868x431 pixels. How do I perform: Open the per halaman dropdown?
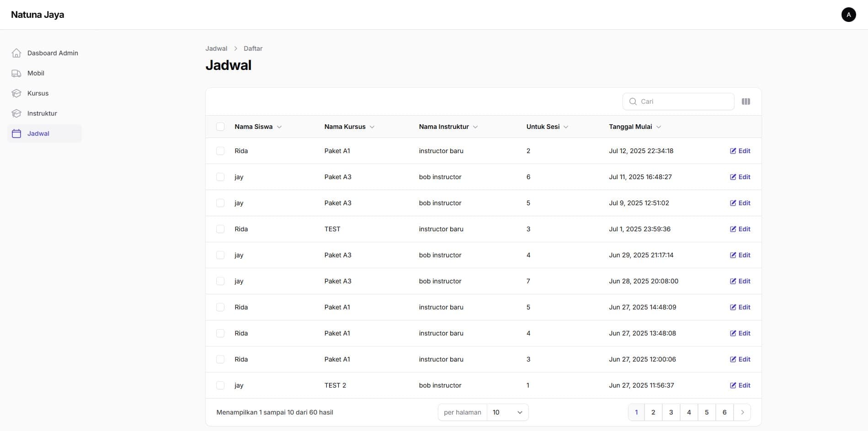507,412
